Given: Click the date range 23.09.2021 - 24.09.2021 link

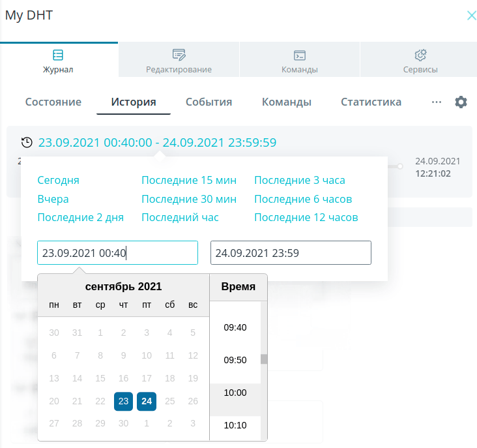Looking at the screenshot, I should click(x=157, y=142).
